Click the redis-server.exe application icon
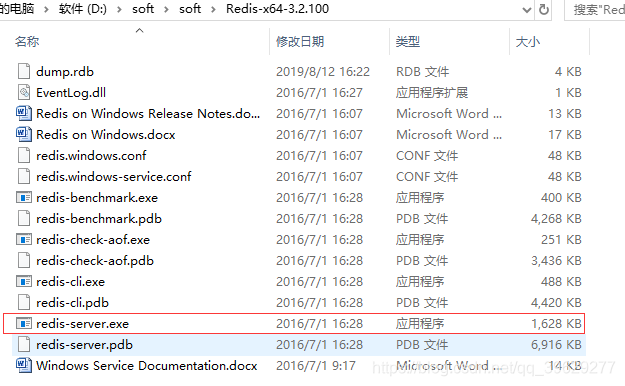The height and width of the screenshot is (386, 625). pyautogui.click(x=24, y=323)
